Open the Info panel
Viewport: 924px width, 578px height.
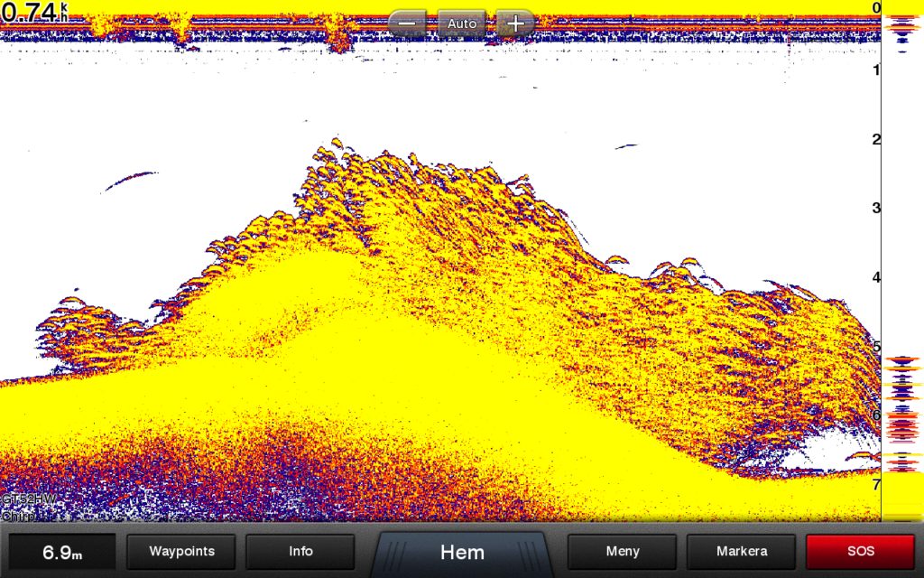coord(300,551)
